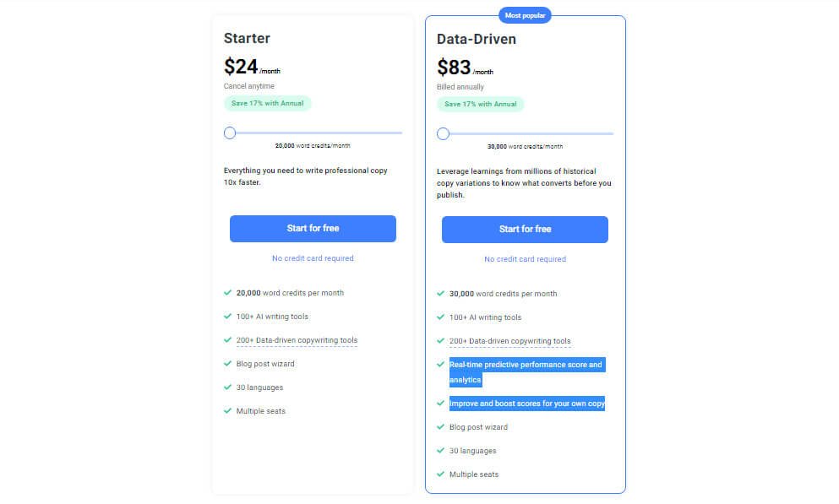Click checkmark beside Starter's Blog post wizard
The height and width of the screenshot is (504, 839).
coord(228,364)
